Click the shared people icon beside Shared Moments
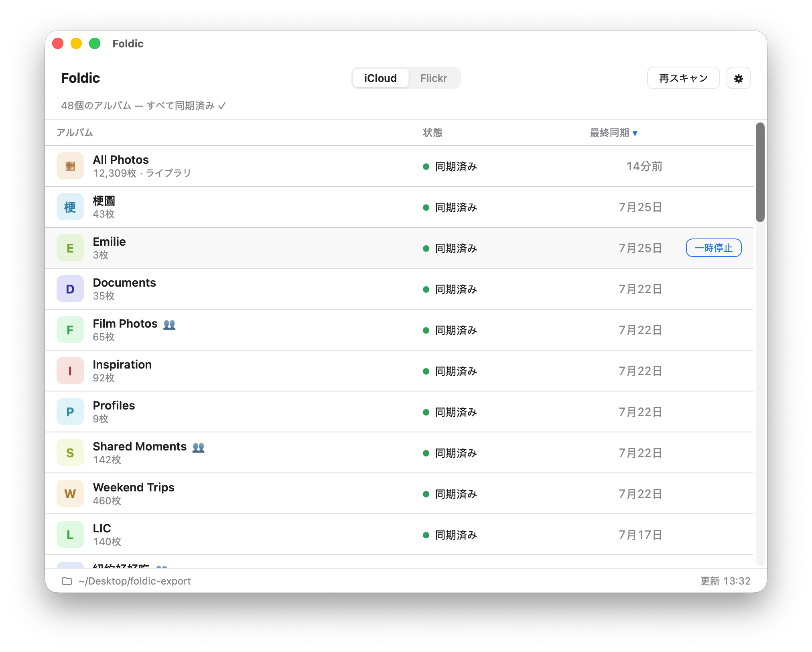This screenshot has height=652, width=812. 198,447
